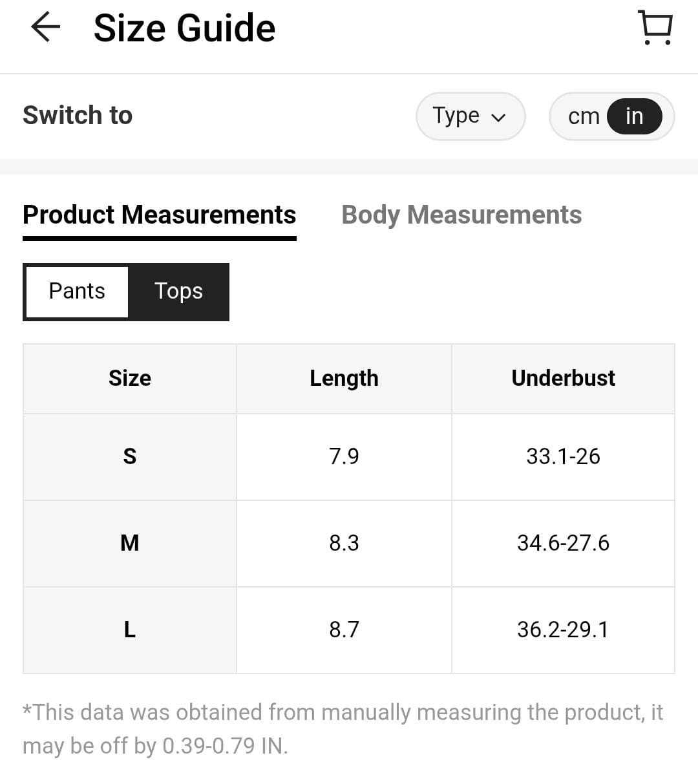Viewport: 698px width, 784px height.
Task: Click the 8.7 length value
Action: point(344,630)
